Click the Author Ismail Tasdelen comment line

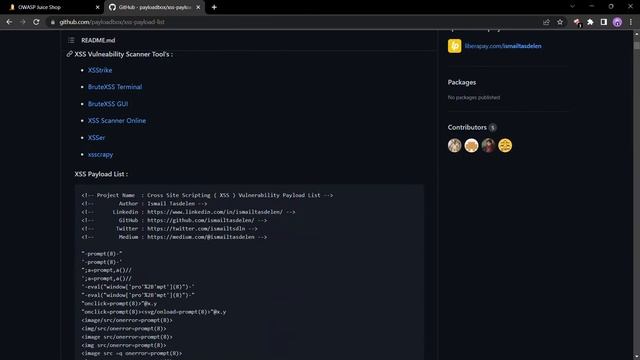pyautogui.click(x=144, y=203)
